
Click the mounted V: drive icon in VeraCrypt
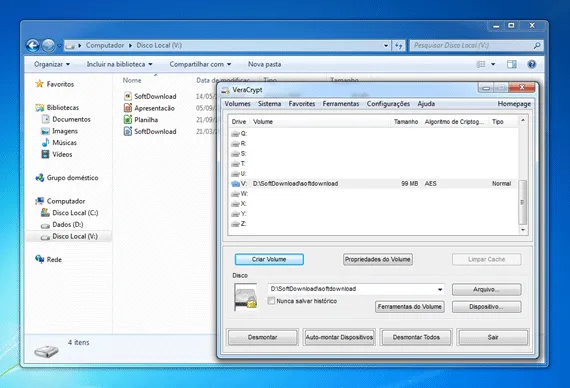(235, 184)
